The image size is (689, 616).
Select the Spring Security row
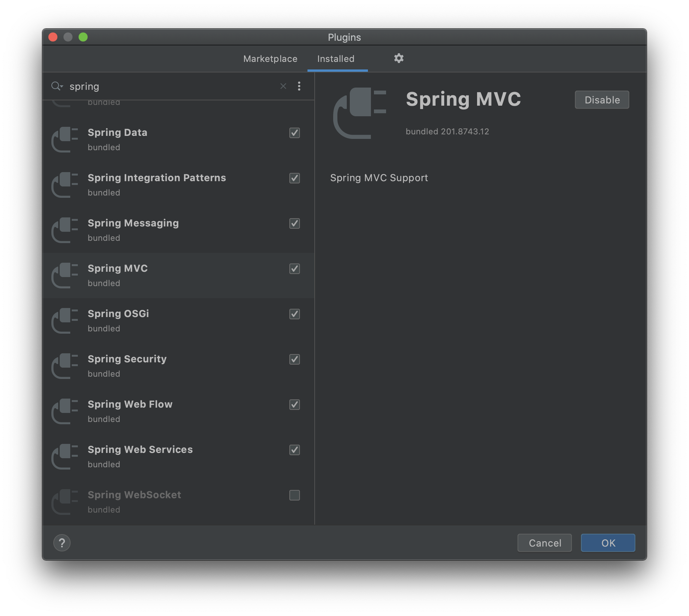tap(179, 366)
